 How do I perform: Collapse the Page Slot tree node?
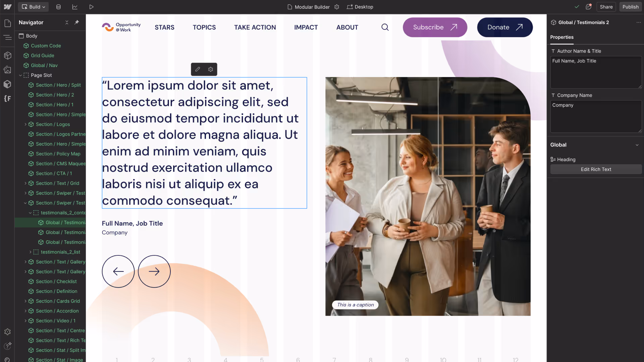pyautogui.click(x=20, y=75)
